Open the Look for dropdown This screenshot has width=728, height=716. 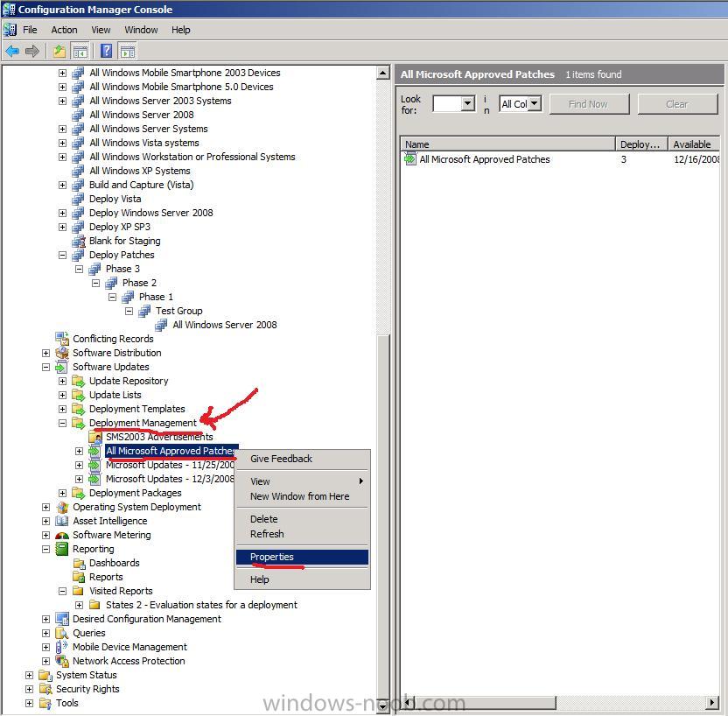tap(467, 103)
